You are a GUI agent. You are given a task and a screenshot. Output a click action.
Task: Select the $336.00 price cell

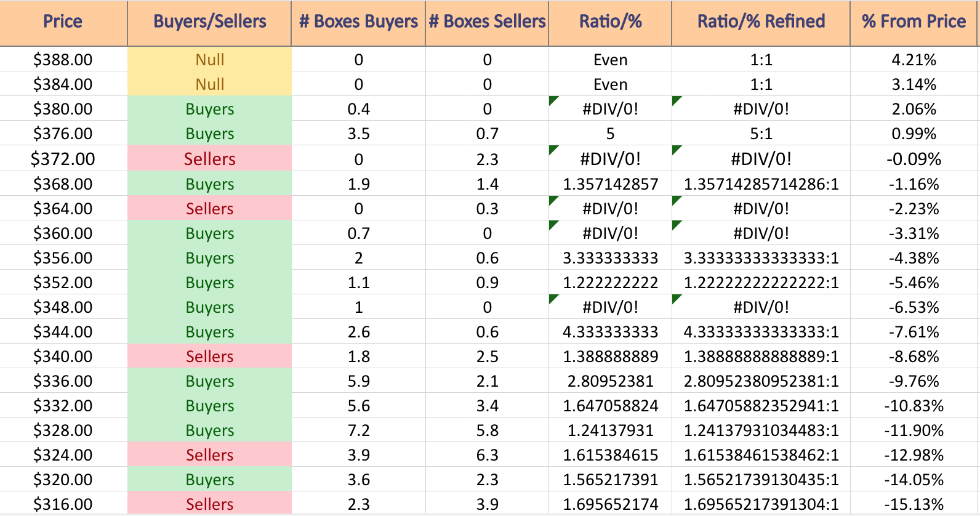[x=63, y=381]
